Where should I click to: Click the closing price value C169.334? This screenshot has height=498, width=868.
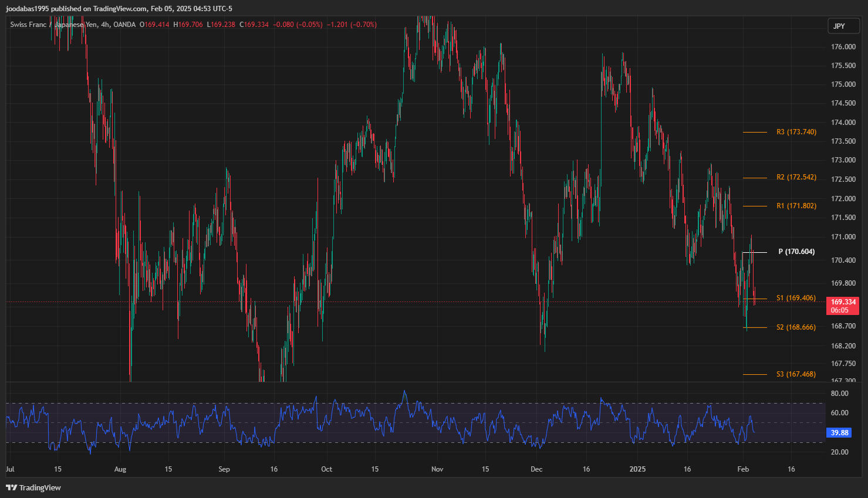pos(254,25)
